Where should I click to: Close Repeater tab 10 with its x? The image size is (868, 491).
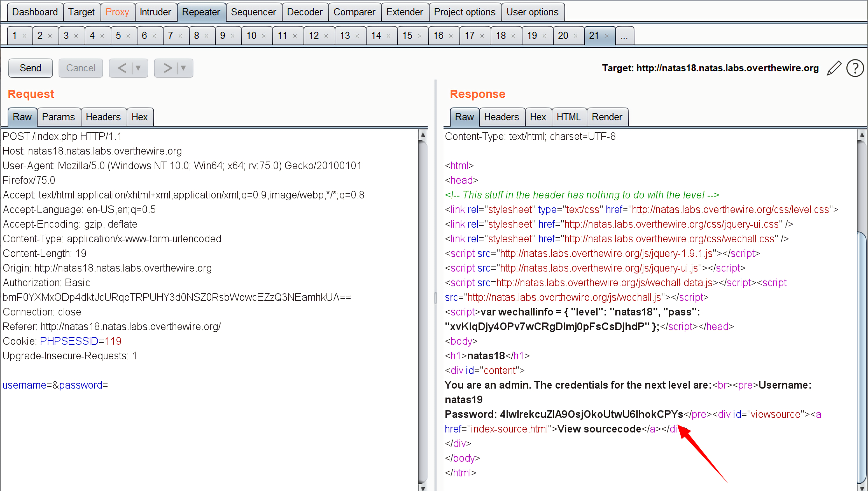tap(264, 36)
